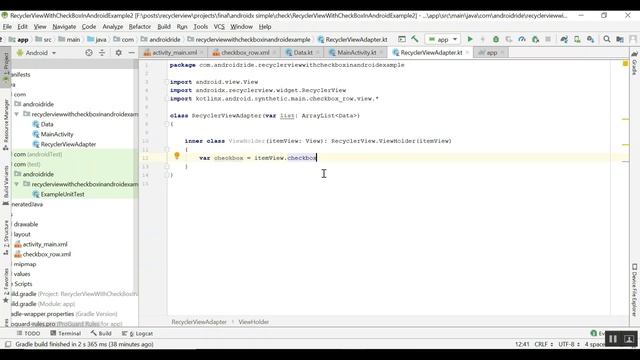Open the Logcat tool window
The height and width of the screenshot is (360, 640).
[137, 333]
